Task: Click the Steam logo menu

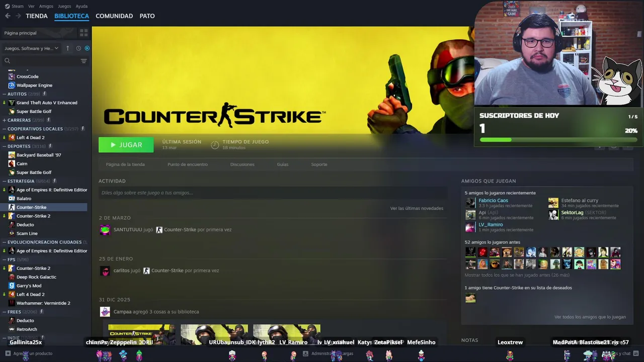Action: (x=14, y=6)
